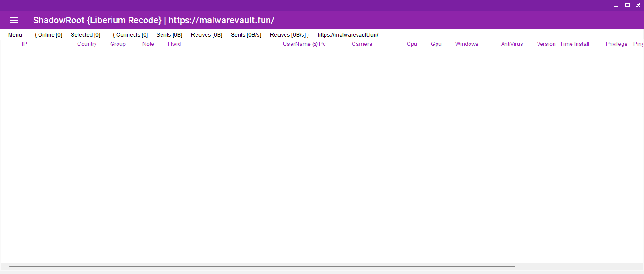Click the UserName @ Pc column header
Image resolution: width=644 pixels, height=274 pixels.
click(304, 44)
